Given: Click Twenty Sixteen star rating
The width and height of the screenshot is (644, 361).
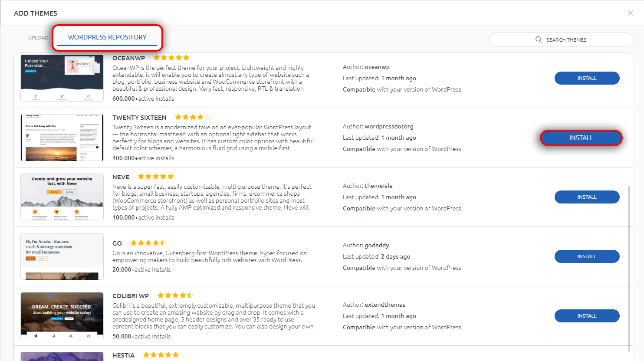Looking at the screenshot, I should pos(193,117).
